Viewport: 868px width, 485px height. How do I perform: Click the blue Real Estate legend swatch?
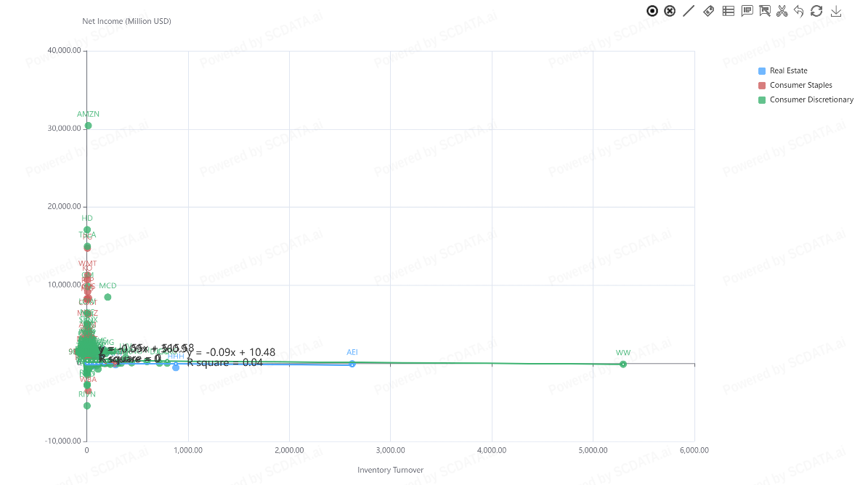click(762, 71)
